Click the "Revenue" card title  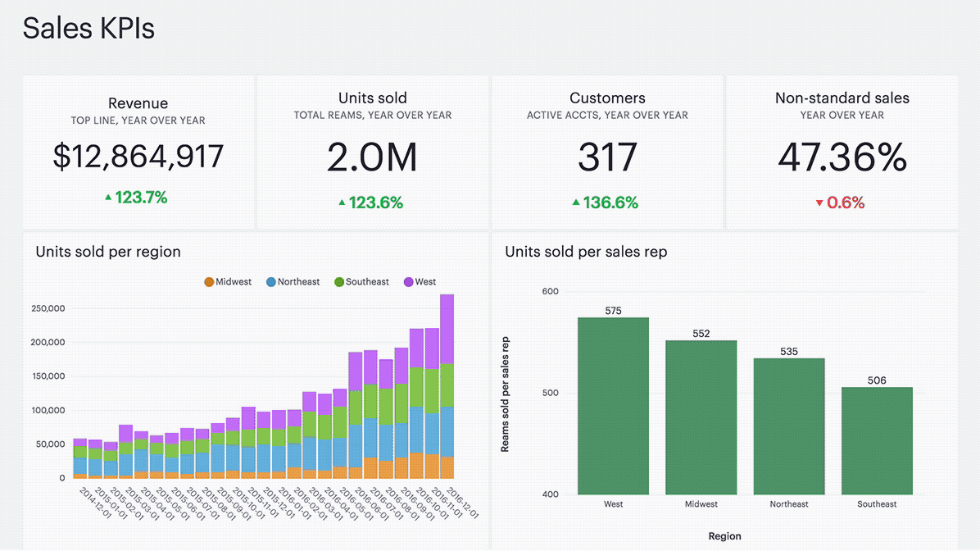click(138, 103)
